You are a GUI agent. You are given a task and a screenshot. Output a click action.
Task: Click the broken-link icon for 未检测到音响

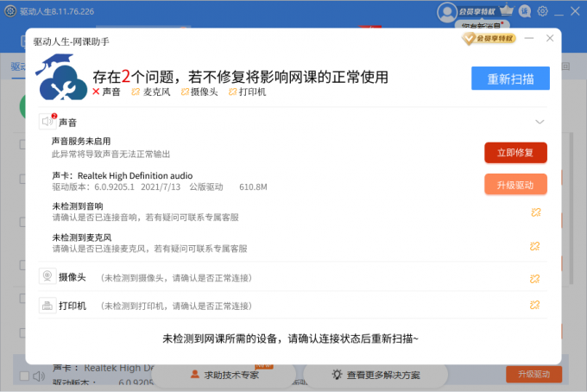535,212
